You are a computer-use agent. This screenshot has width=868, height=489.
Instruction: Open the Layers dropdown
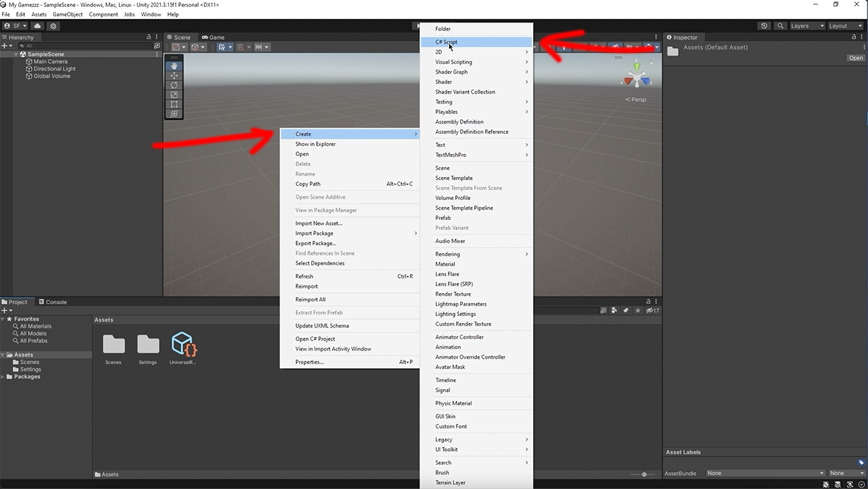tap(808, 26)
